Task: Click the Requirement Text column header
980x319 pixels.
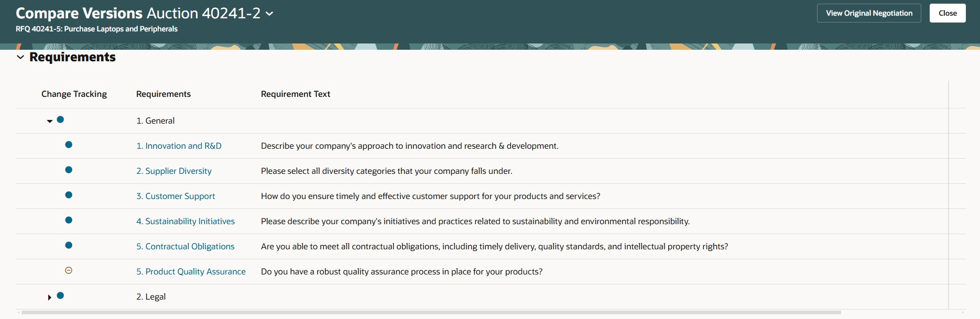Action: click(296, 94)
